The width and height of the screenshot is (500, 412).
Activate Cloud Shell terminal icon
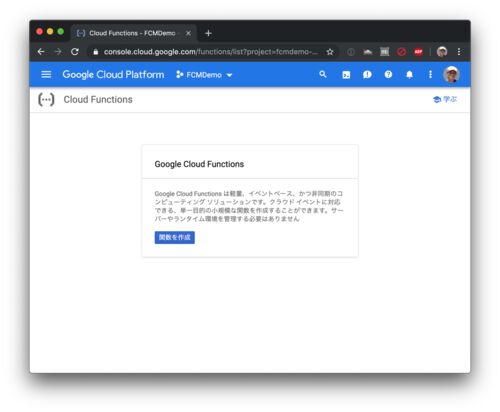(346, 75)
